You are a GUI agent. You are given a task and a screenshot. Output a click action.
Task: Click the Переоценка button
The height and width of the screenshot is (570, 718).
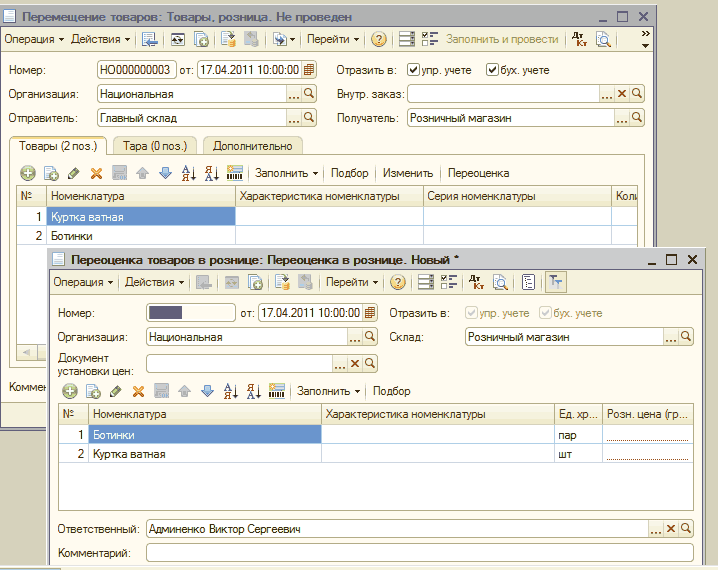tap(478, 173)
